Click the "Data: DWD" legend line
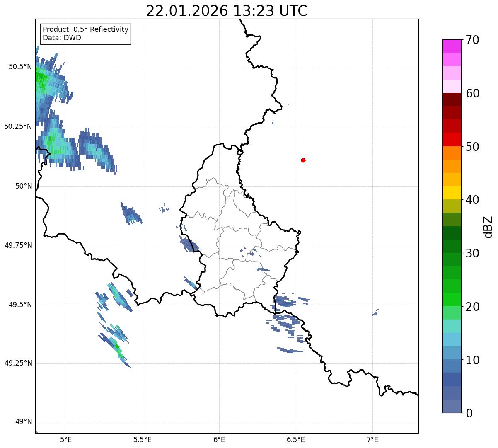This screenshot has height=448, width=498. coord(62,38)
